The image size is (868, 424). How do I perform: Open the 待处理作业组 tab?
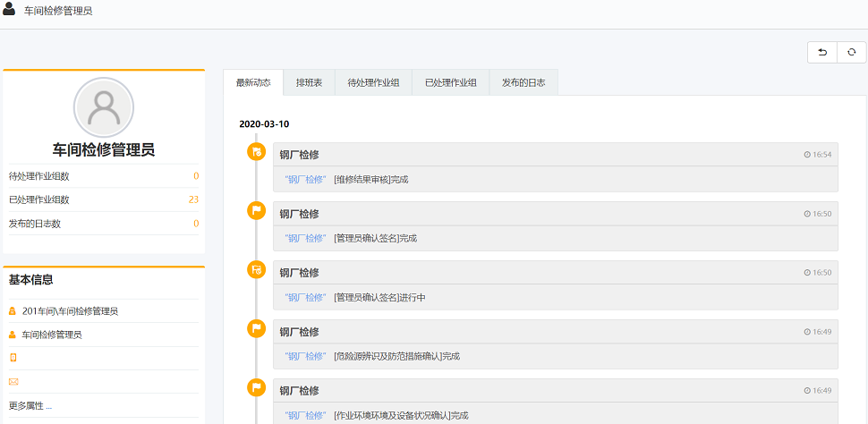[373, 83]
